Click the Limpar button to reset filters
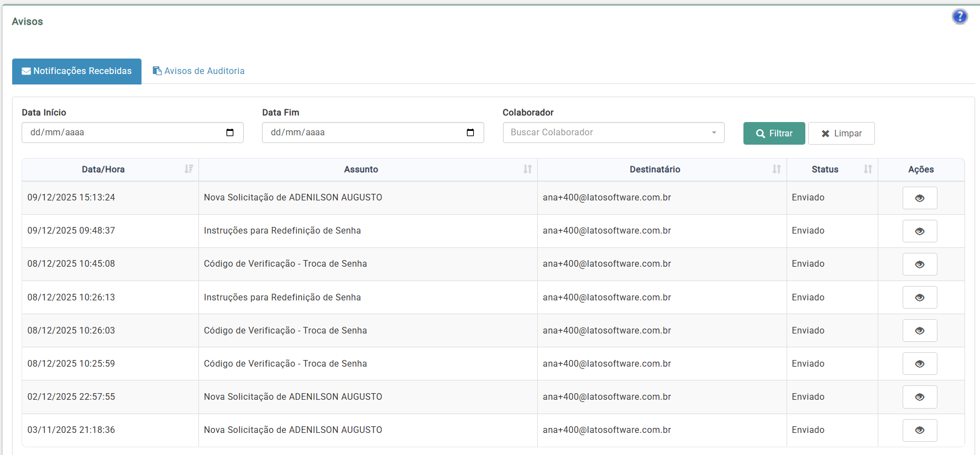The height and width of the screenshot is (455, 980). click(841, 134)
